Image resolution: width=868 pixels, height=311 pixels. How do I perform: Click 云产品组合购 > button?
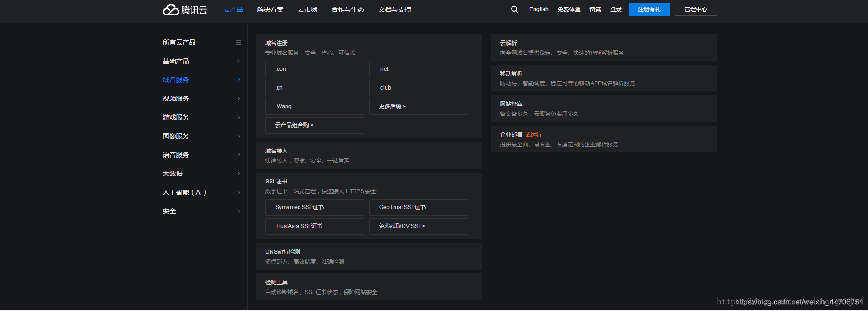pos(315,125)
